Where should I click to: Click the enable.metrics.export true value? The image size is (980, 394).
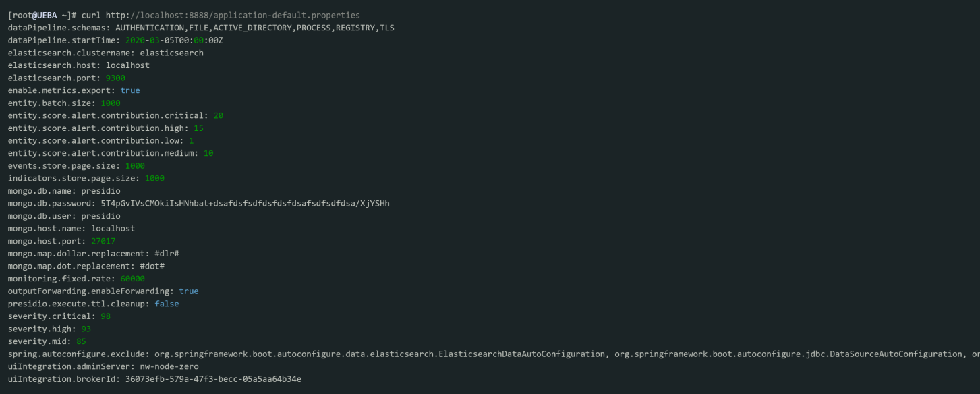click(130, 90)
